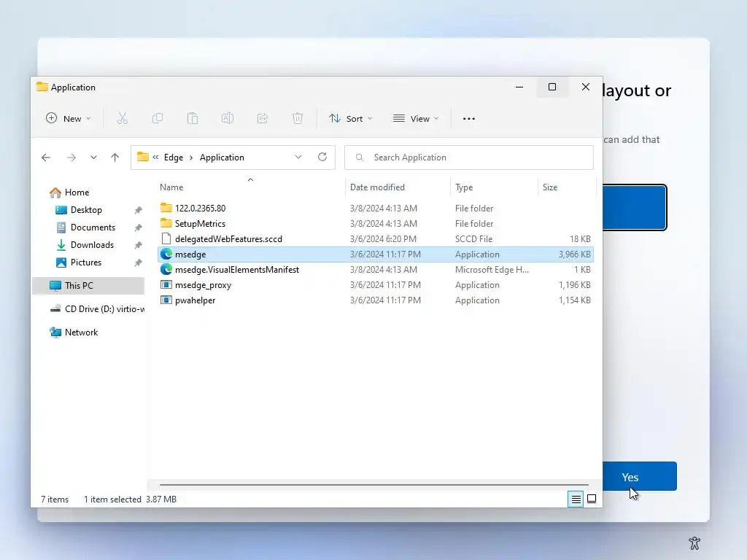Click the accessibility icon on setup screen

tap(694, 542)
